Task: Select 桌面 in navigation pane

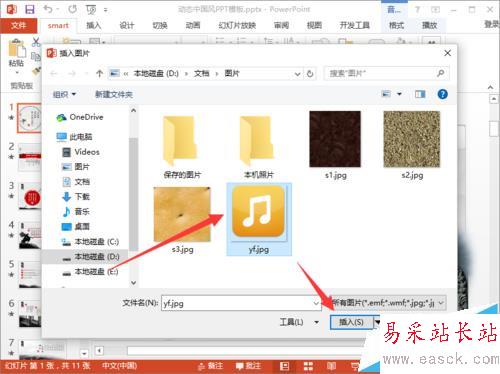Action: click(76, 227)
